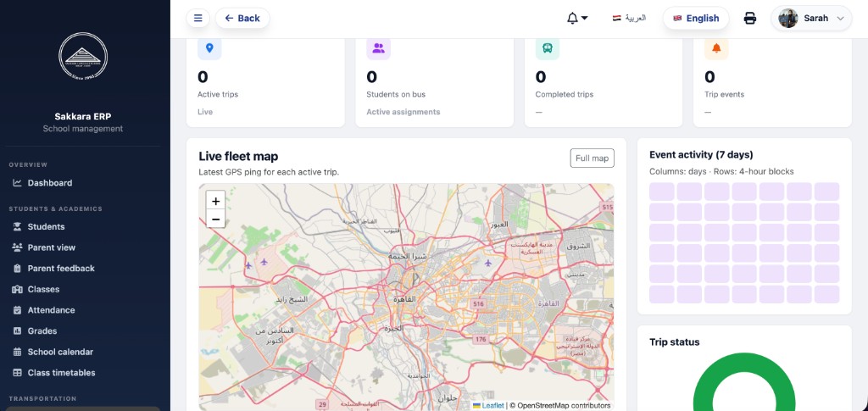Zoom out on the fleet map
The image size is (868, 411).
click(x=216, y=219)
